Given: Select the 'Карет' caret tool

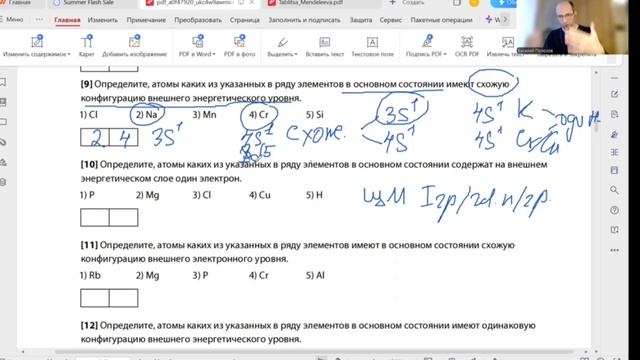Looking at the screenshot, I should coord(87,46).
